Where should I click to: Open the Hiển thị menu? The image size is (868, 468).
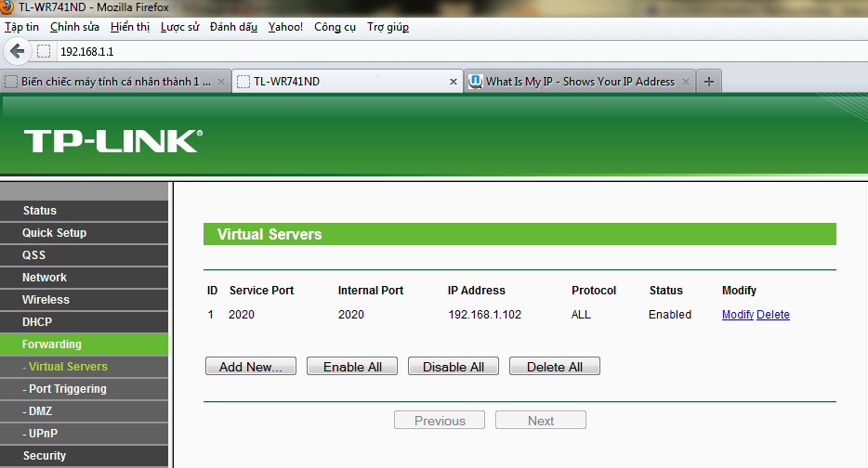pos(129,27)
